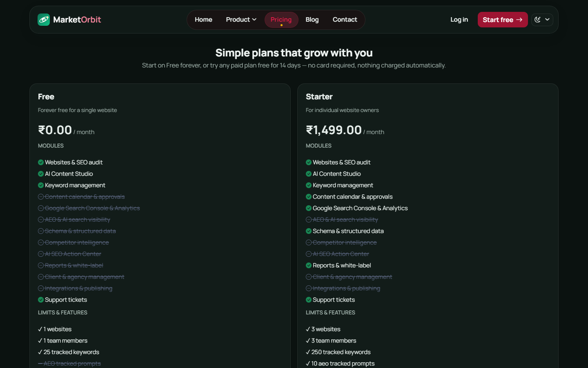Click the disabled icon beside Free plan's Content calendar & approvals
588x368 pixels.
[x=41, y=197]
